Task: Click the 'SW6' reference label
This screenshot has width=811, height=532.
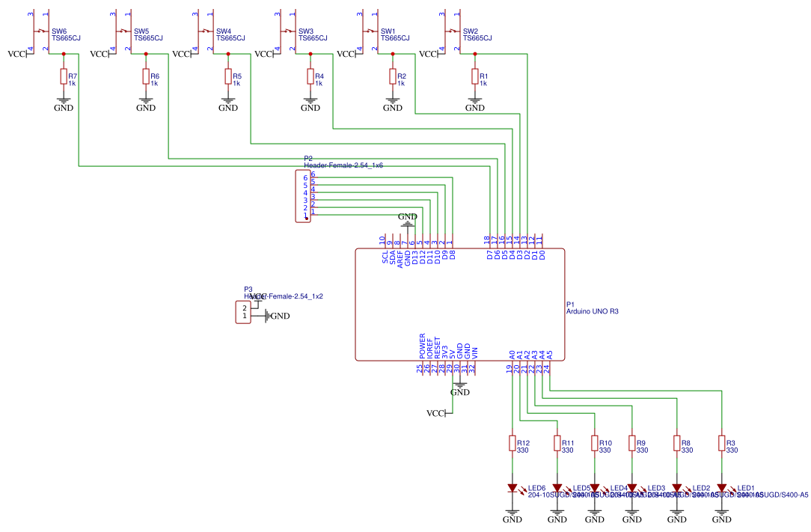Action: click(59, 31)
